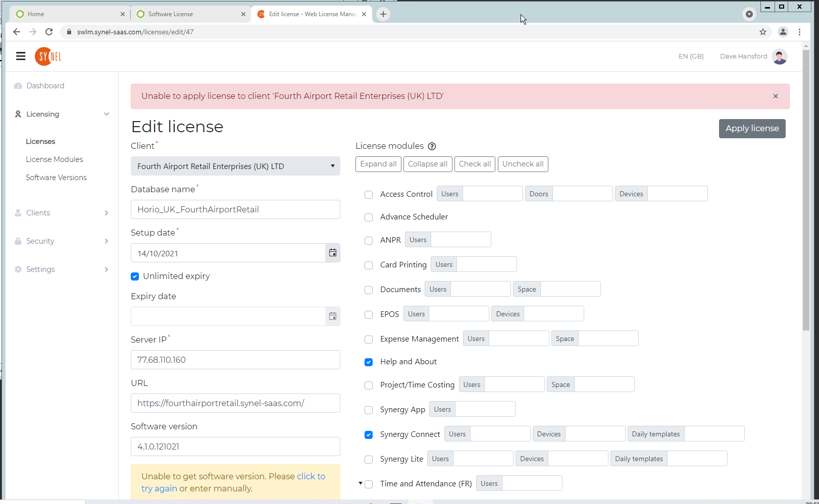Viewport: 819px width, 504px height.
Task: Reload the current page
Action: 49,32
